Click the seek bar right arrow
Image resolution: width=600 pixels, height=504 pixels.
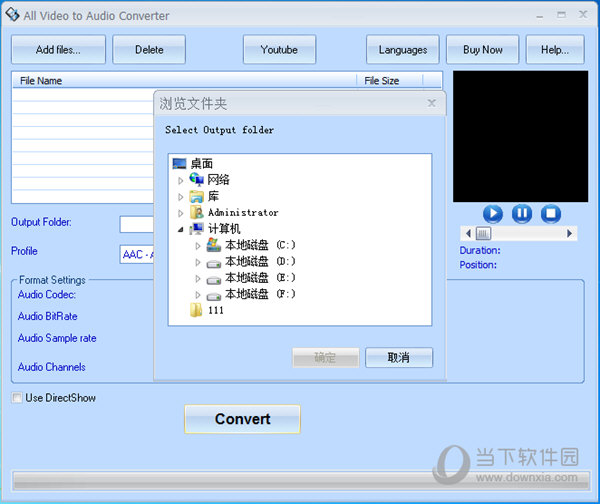[x=569, y=233]
